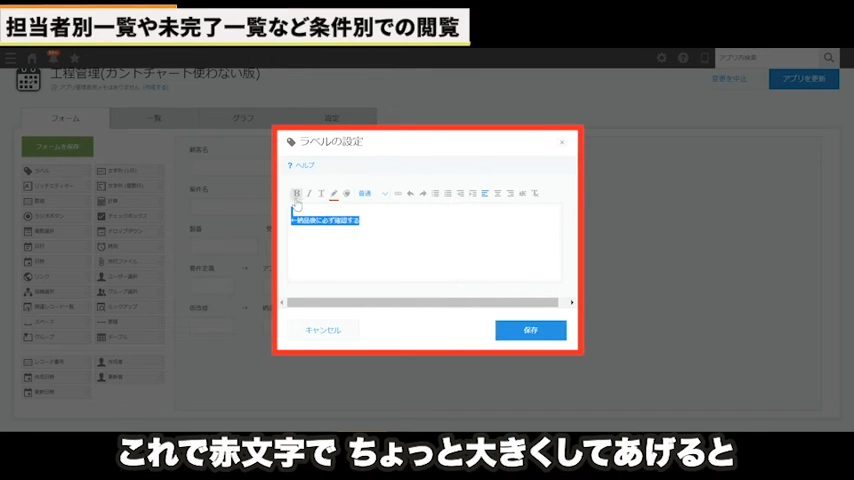Click the search magnifier icon
Image resolution: width=854 pixels, height=480 pixels.
(828, 58)
